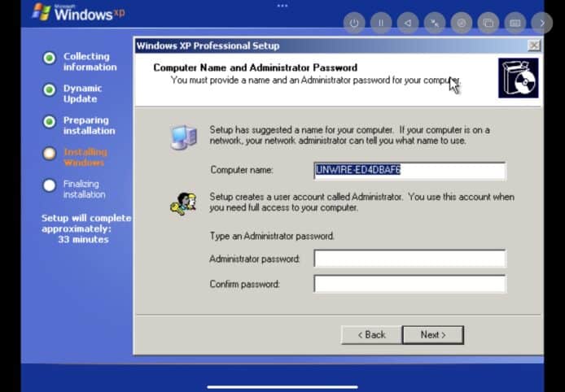Go Back to previous setup page
This screenshot has width=565, height=392.
point(370,334)
